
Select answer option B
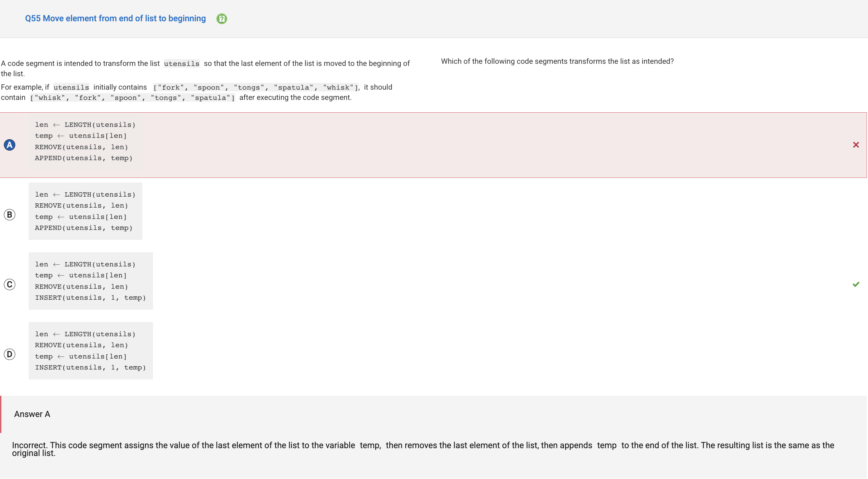click(10, 215)
